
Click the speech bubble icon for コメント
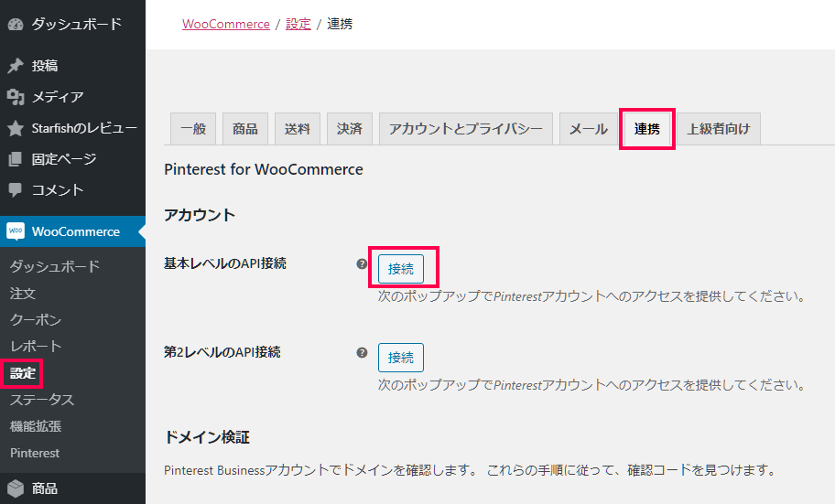coord(16,190)
